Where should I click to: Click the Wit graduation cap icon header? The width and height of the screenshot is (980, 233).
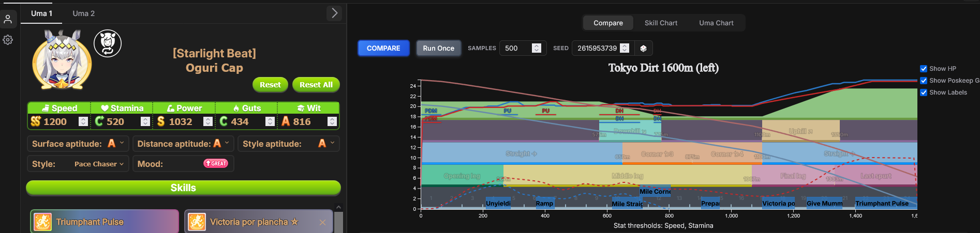[x=301, y=108]
